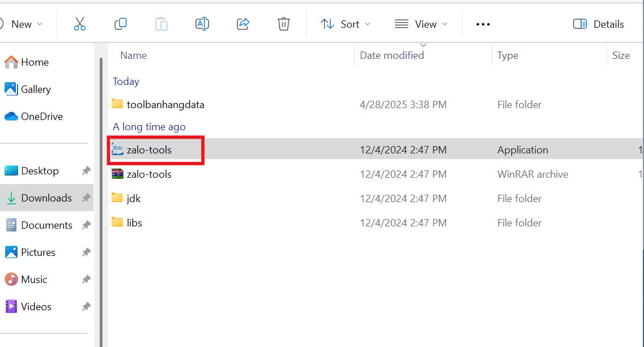
Task: Click the 4/28/2025 3:38 PM date cell
Action: coord(403,105)
